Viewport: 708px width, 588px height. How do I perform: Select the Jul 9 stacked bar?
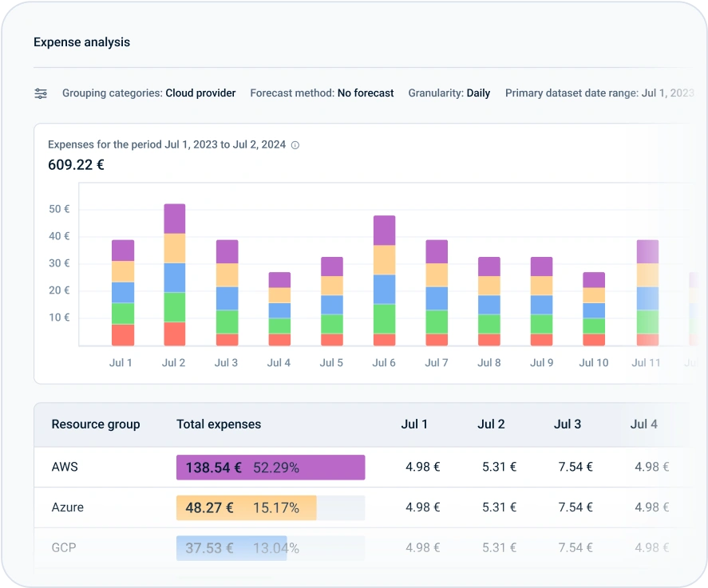click(541, 302)
